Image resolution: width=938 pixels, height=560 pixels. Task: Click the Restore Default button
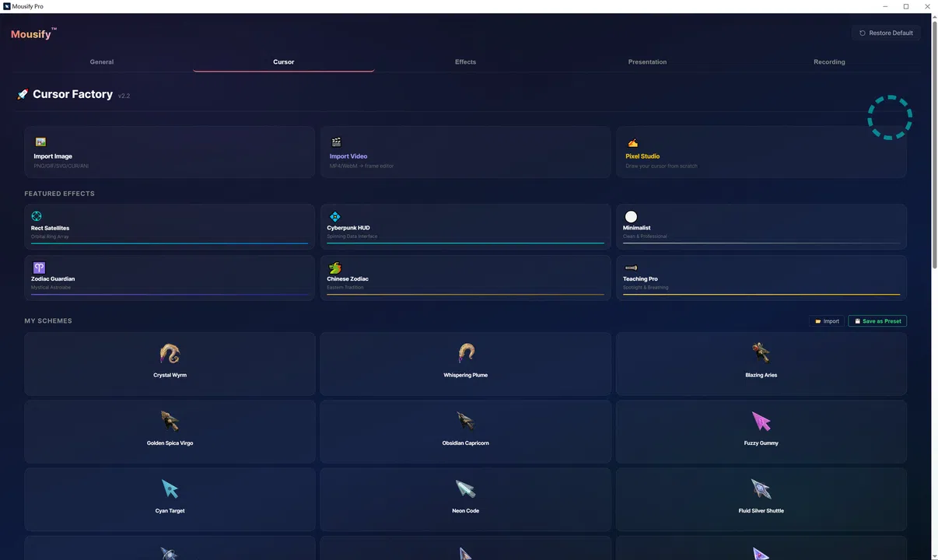point(886,33)
